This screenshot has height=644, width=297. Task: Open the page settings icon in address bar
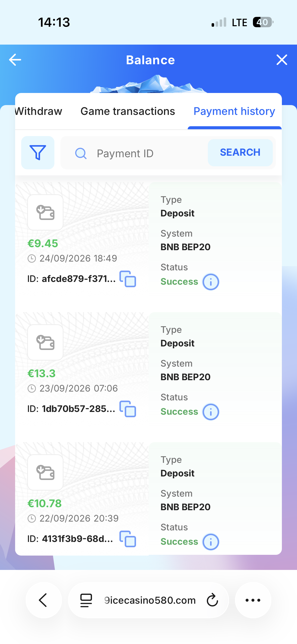click(x=86, y=600)
